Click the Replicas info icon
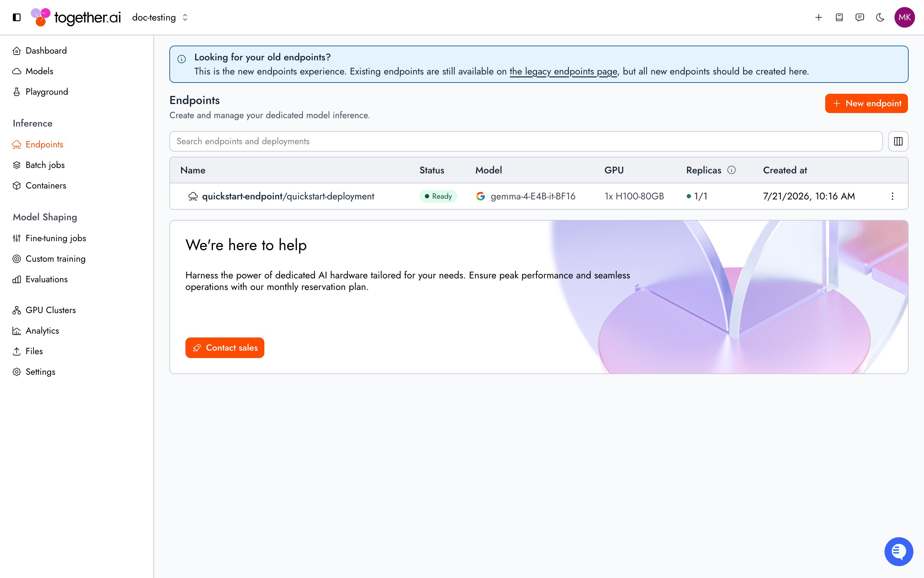The image size is (924, 578). pos(732,170)
